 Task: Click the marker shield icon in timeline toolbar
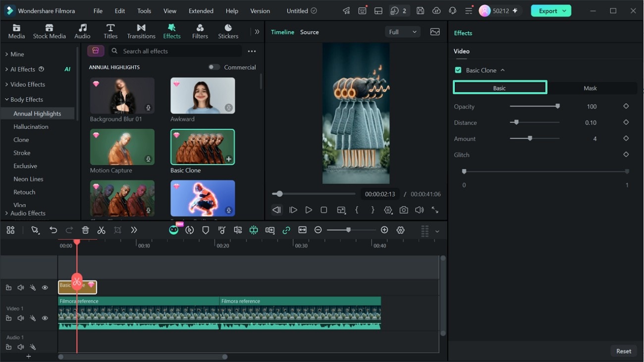pyautogui.click(x=206, y=230)
